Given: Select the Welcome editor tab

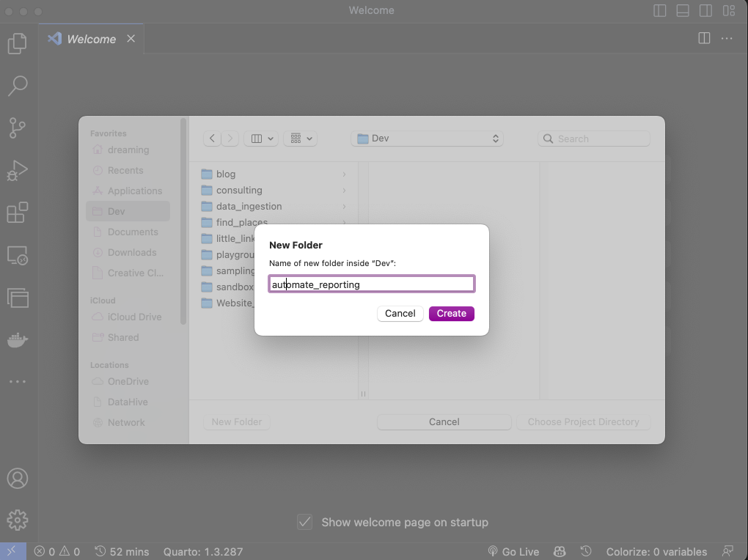Looking at the screenshot, I should tap(91, 39).
